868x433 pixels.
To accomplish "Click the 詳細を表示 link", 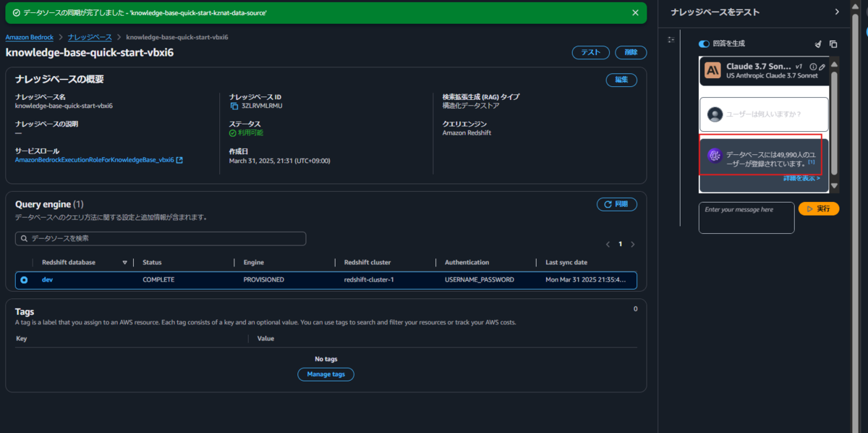I will pos(801,177).
